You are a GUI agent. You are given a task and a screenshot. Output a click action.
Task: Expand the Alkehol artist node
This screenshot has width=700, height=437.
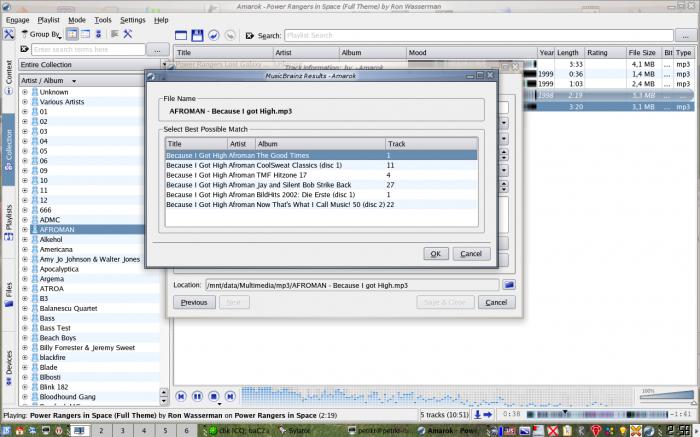(25, 240)
